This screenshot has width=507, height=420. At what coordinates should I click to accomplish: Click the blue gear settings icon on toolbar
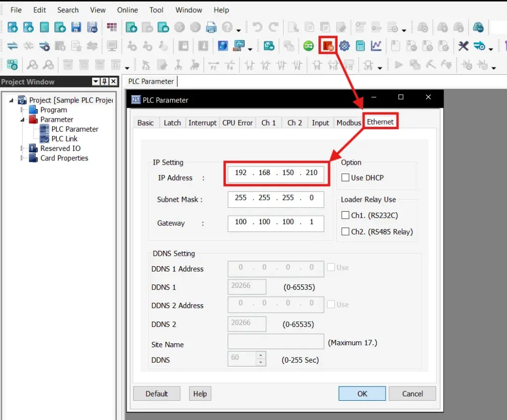coord(344,46)
